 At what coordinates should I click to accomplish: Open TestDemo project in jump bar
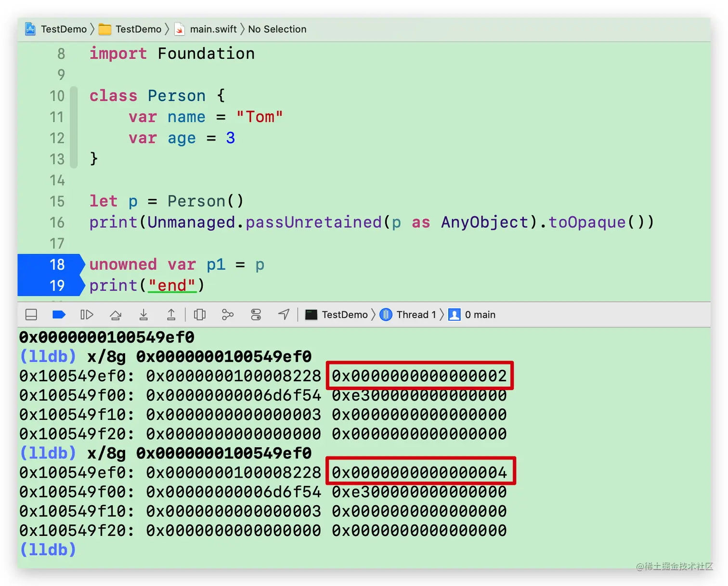click(56, 29)
